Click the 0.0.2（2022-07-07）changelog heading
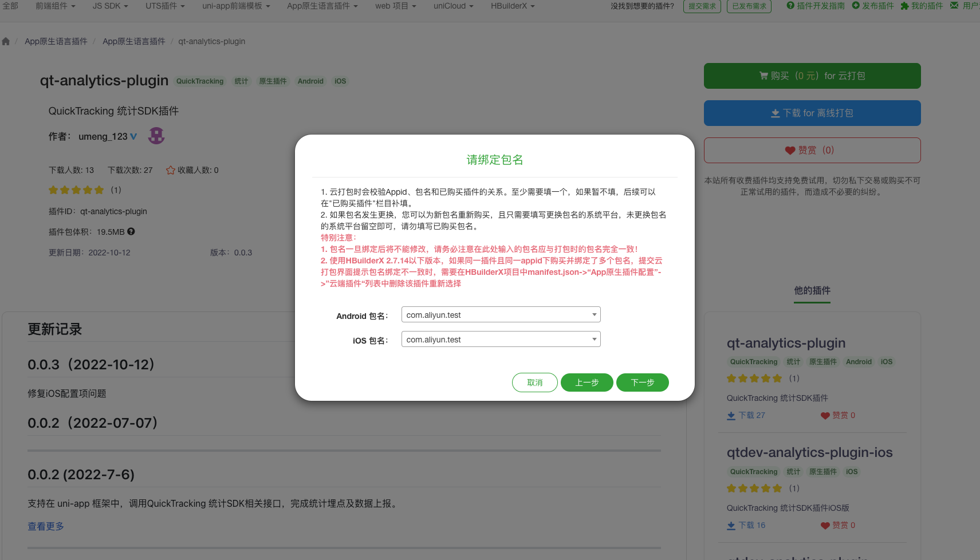The width and height of the screenshot is (980, 560). [93, 423]
